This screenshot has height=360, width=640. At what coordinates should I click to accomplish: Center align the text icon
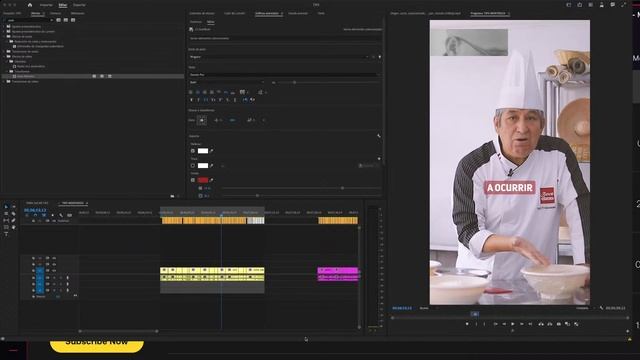[x=198, y=92]
